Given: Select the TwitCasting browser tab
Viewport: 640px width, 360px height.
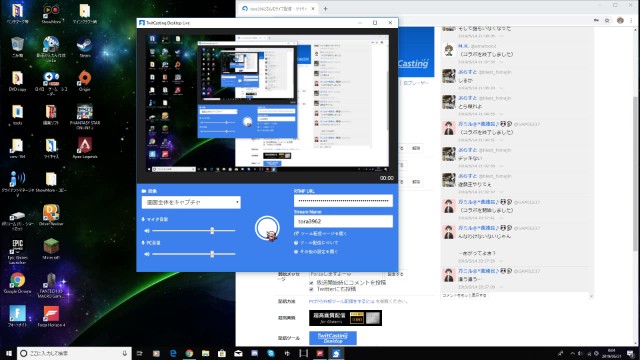Looking at the screenshot, I should coord(278,9).
